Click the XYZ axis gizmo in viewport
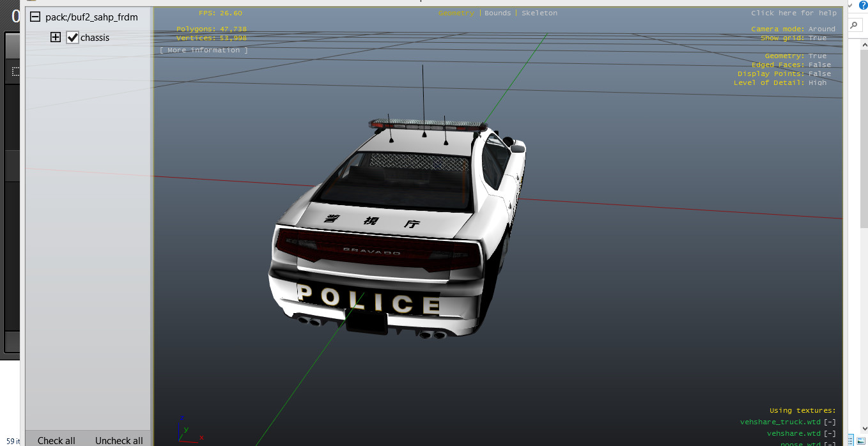The image size is (868, 446). pyautogui.click(x=185, y=429)
